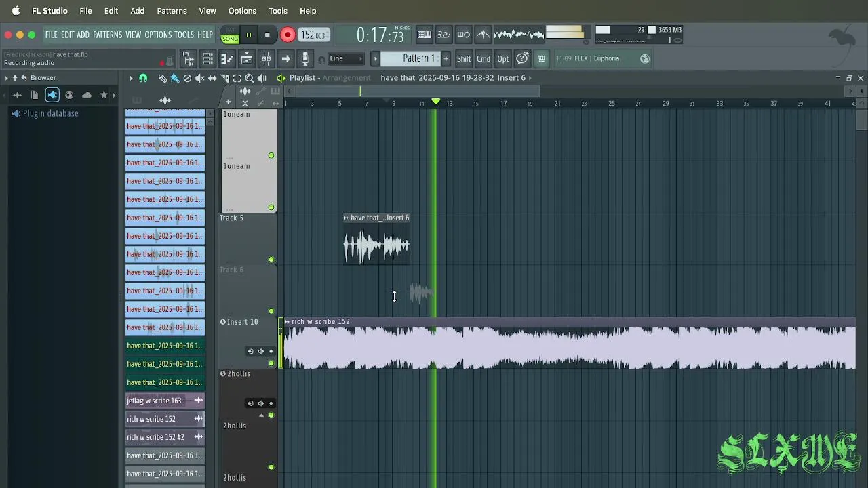This screenshot has height=488, width=868.
Task: Open the Line snap dropdown
Action: point(346,59)
